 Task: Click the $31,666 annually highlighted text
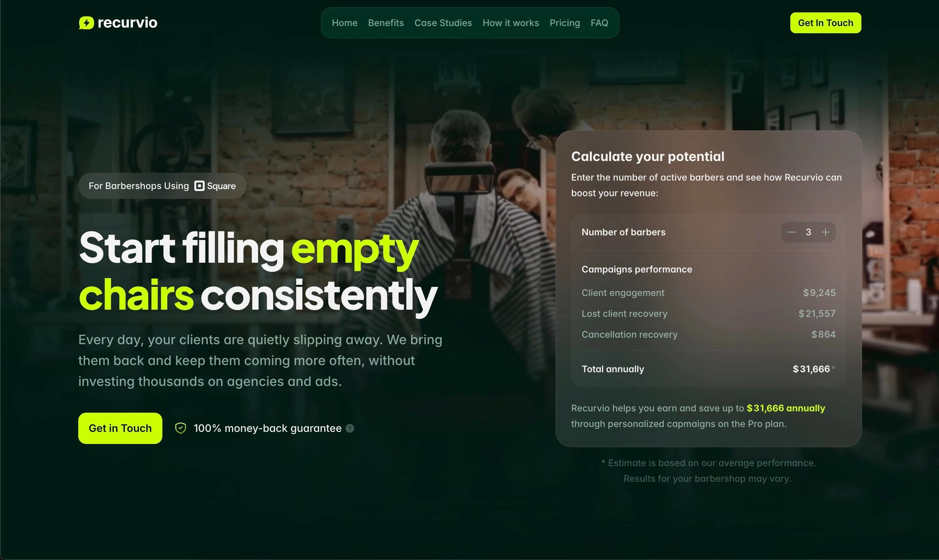click(x=786, y=408)
